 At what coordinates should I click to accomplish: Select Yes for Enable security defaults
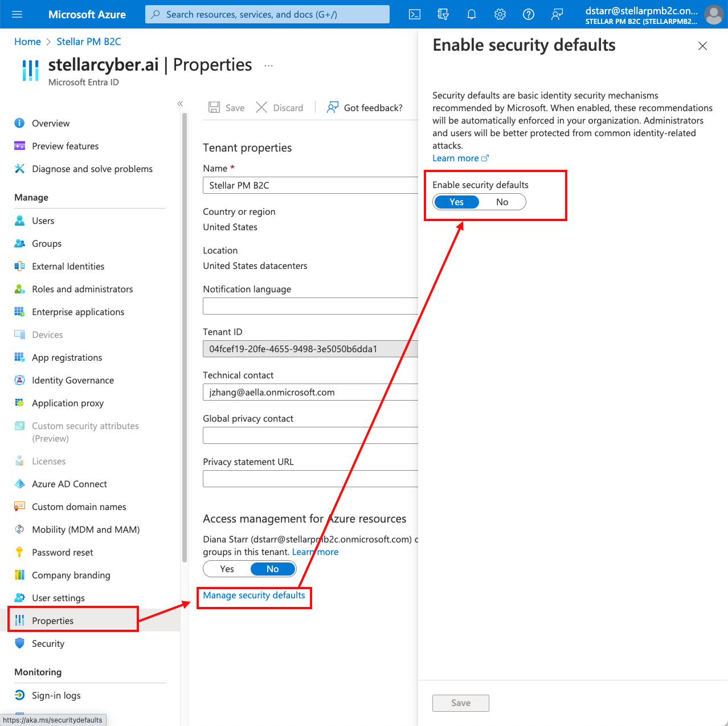(456, 202)
